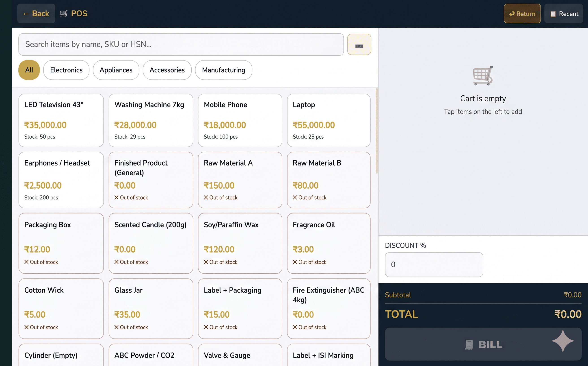
Task: Select Finished Product (General) card
Action: coord(151,180)
